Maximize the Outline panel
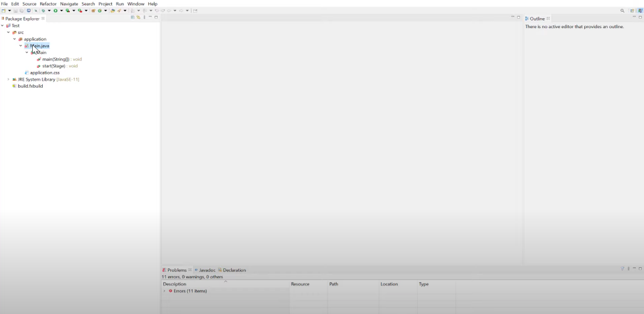This screenshot has width=644, height=314. point(640,17)
